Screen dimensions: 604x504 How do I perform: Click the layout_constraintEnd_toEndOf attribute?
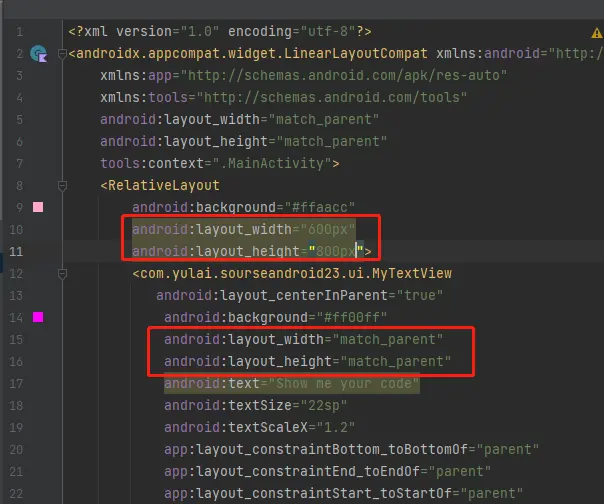292,472
